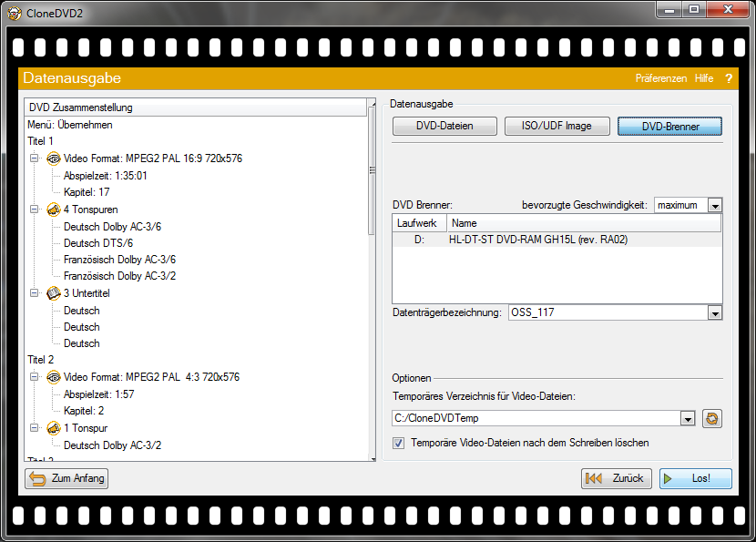Screen dimensions: 756x542
Task: Click the Name column header
Action: (584, 223)
